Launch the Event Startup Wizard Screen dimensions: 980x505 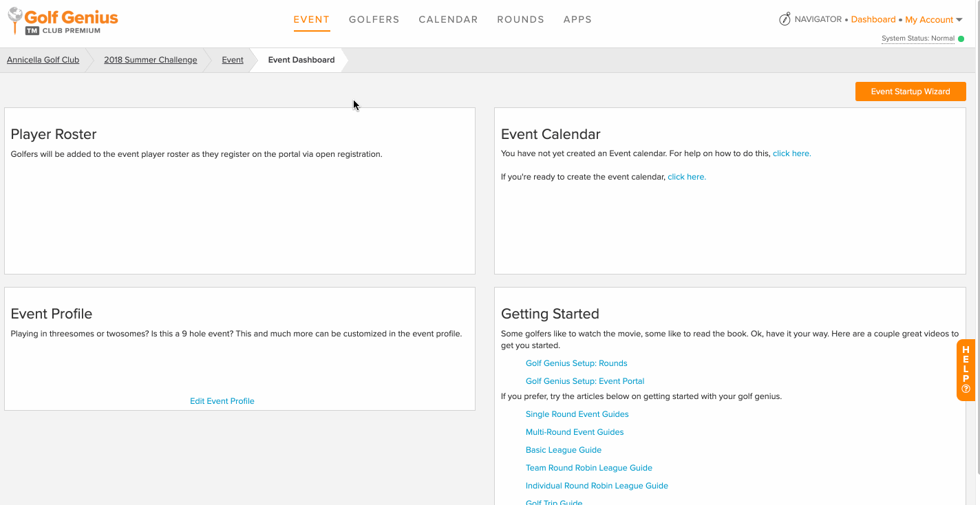(x=910, y=91)
